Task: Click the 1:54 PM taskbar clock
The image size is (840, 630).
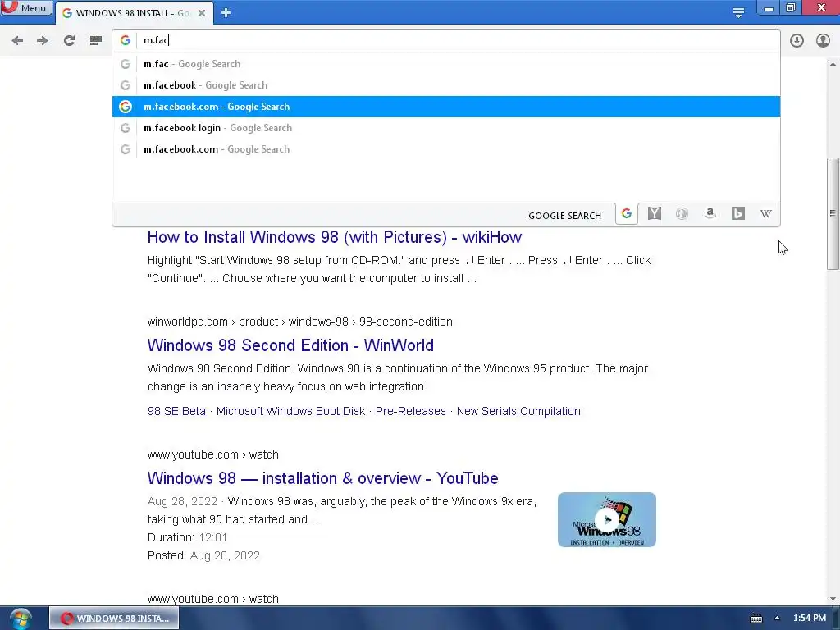Action: 810,619
